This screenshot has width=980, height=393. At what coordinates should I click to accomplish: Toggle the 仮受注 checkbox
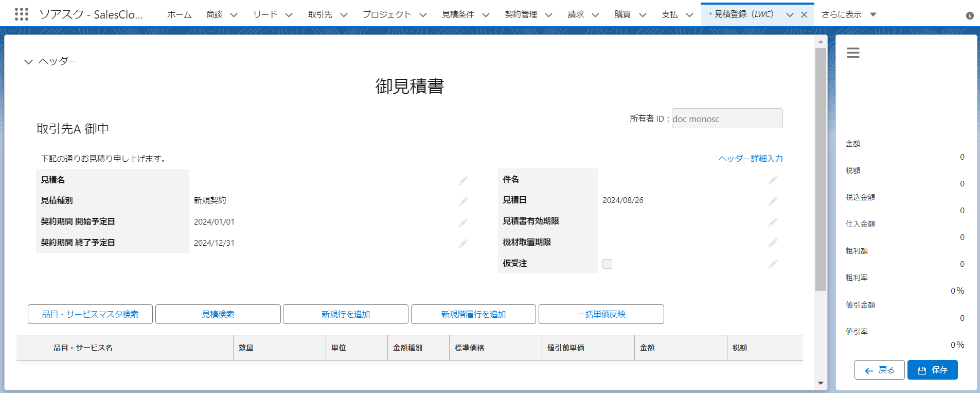607,264
